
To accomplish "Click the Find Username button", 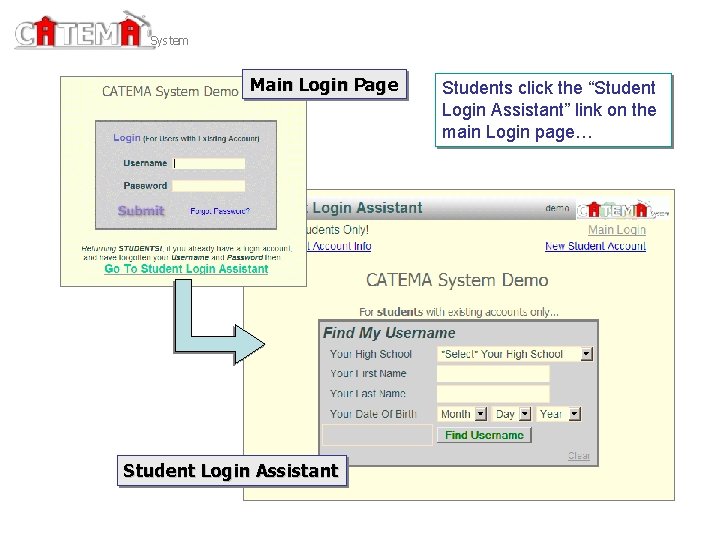I will pyautogui.click(x=484, y=435).
